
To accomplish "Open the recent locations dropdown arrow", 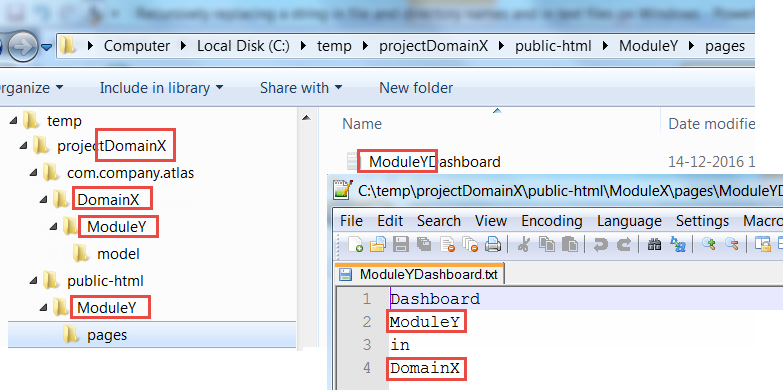I will (x=46, y=47).
